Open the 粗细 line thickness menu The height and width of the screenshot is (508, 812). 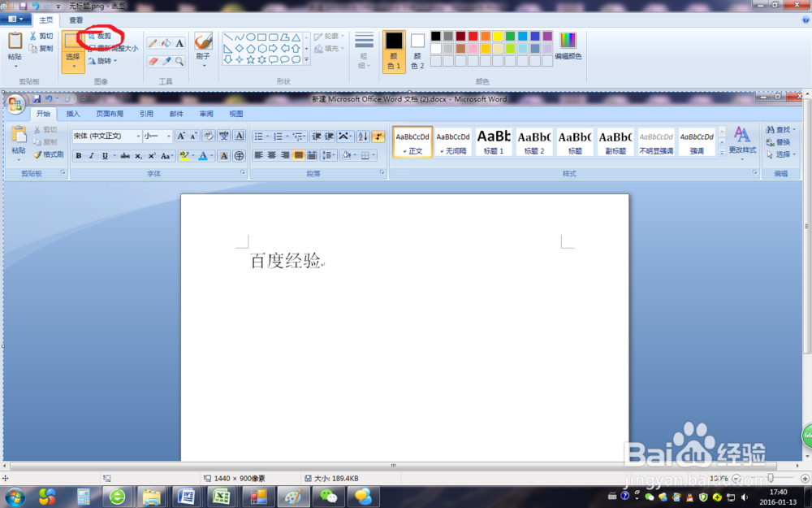[x=364, y=50]
